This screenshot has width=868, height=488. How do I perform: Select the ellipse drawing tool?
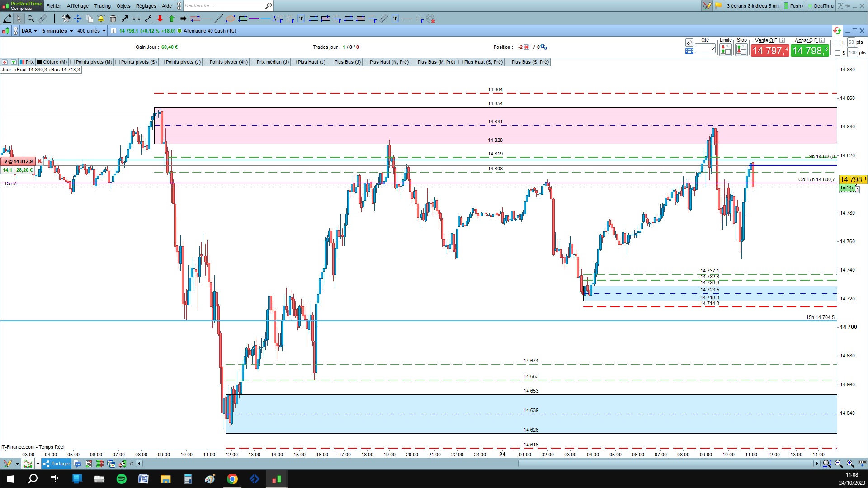point(231,19)
